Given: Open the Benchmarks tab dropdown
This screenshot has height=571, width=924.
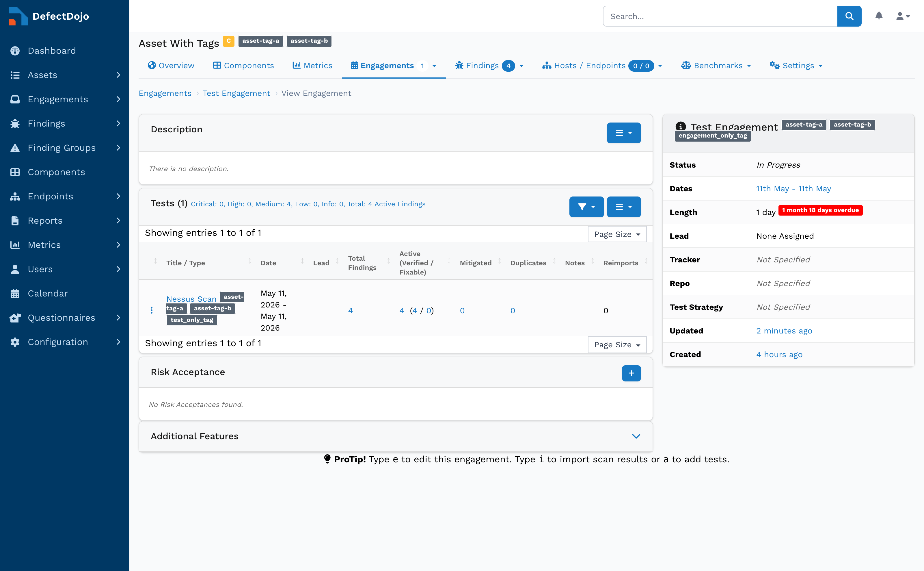Looking at the screenshot, I should click(716, 66).
